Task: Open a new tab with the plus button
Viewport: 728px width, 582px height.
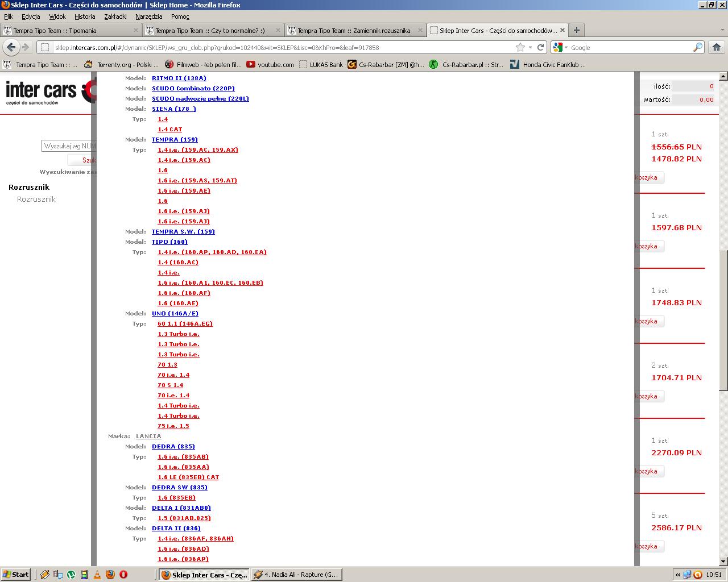Action: click(x=576, y=30)
